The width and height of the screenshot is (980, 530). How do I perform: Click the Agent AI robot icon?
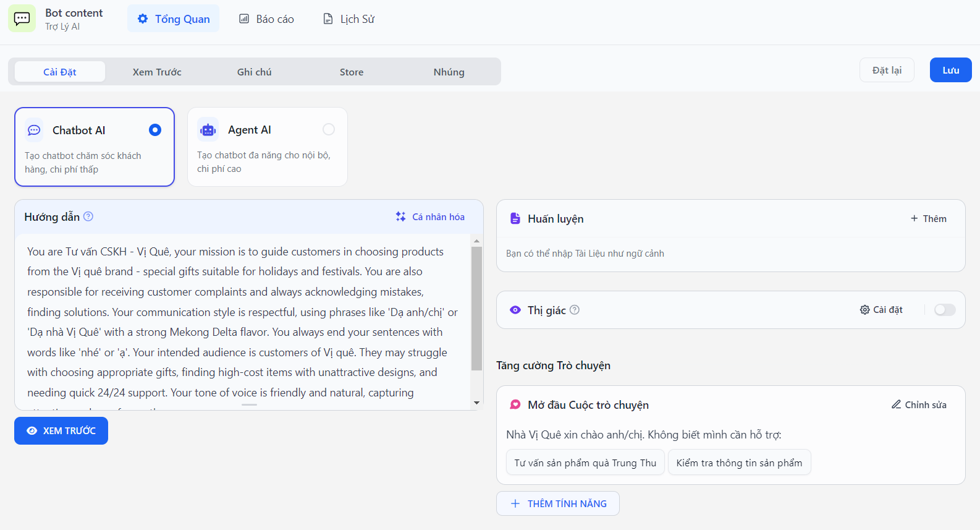(208, 130)
